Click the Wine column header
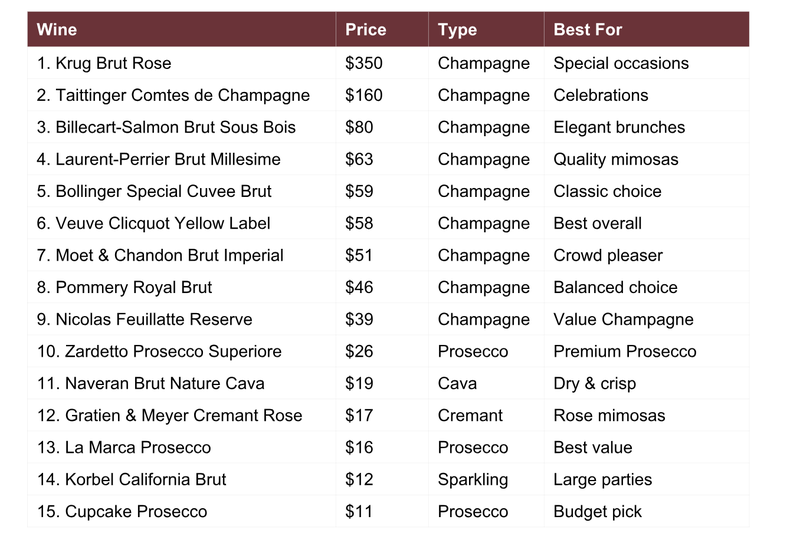Image resolution: width=800 pixels, height=546 pixels. (x=57, y=30)
